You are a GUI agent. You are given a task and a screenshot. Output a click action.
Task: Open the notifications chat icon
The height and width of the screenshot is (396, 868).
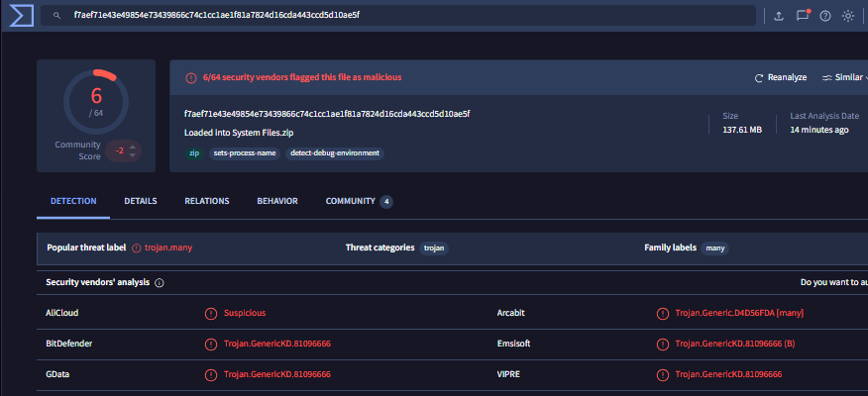[803, 16]
